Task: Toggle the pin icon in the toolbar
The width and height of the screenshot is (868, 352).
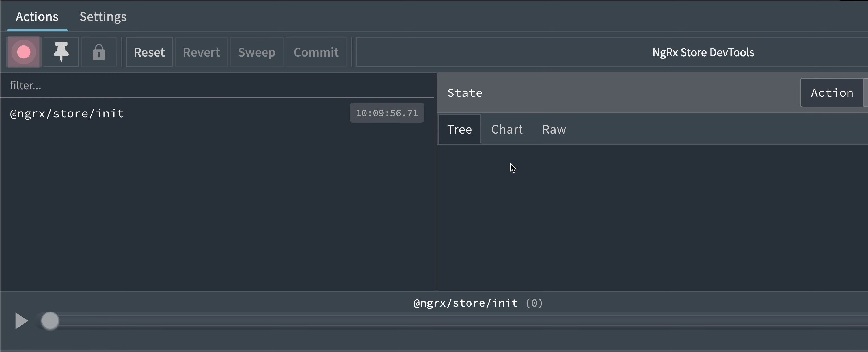Action: pyautogui.click(x=61, y=52)
